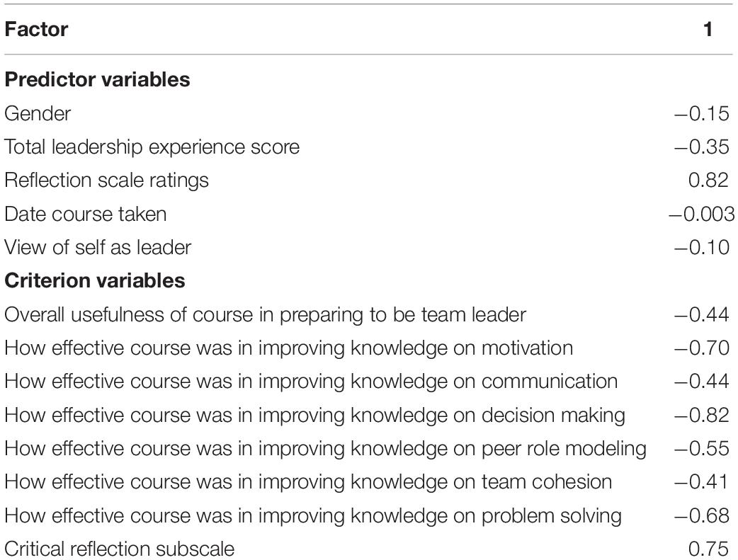The width and height of the screenshot is (738, 560).
Task: Select the Gender value −0.15
Action: tap(702, 113)
